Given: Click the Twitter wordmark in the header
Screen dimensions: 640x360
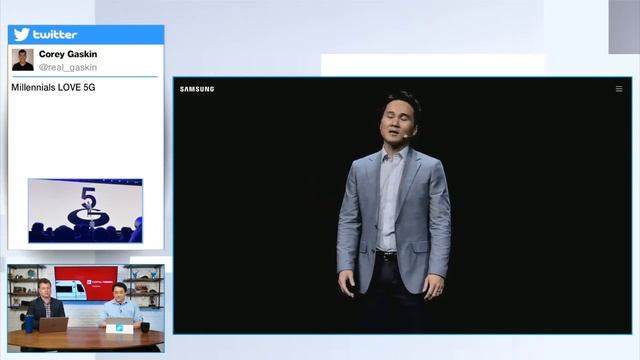Looking at the screenshot, I should point(55,35).
